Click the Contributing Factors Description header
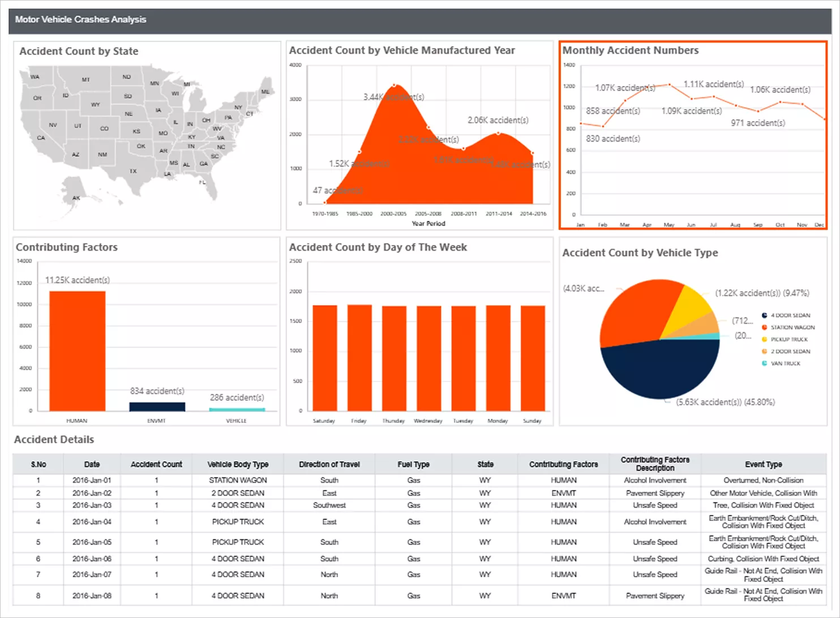The image size is (840, 618). (655, 464)
